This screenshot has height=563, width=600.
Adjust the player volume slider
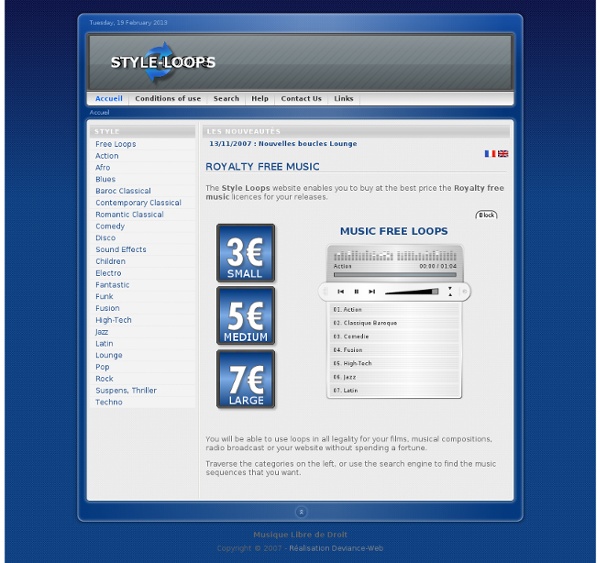(x=411, y=292)
